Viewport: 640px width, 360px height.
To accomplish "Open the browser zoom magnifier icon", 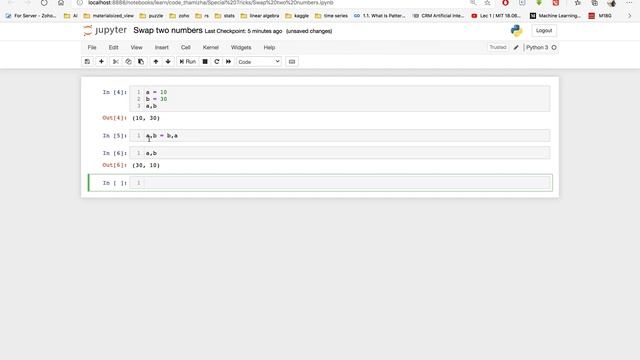I will click(x=473, y=2).
